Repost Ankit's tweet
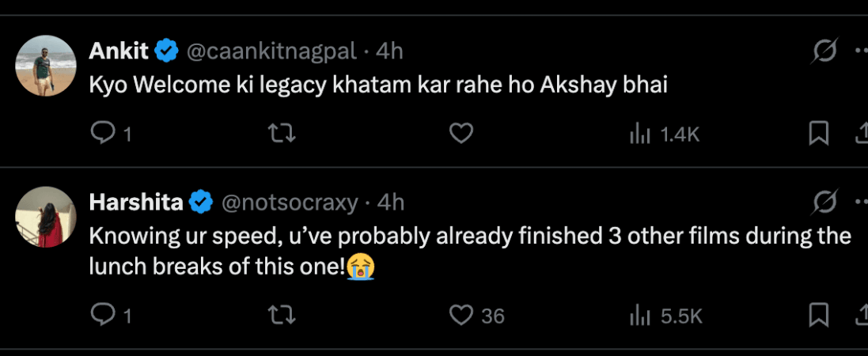 tap(282, 134)
